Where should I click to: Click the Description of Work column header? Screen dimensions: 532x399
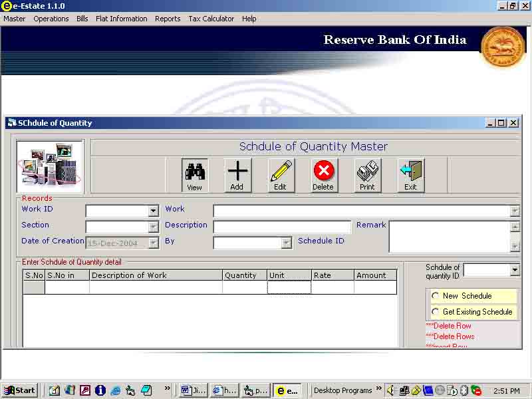156,275
